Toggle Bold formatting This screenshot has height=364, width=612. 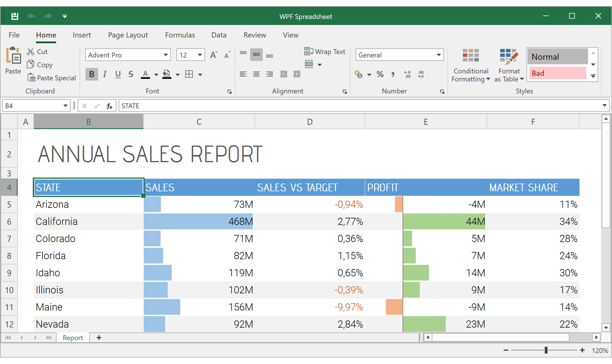click(91, 74)
